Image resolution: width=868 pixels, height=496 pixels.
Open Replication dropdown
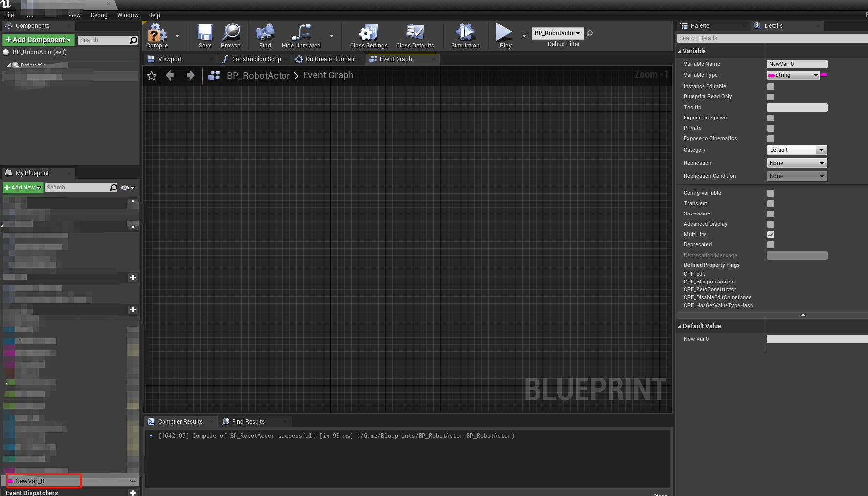coord(797,163)
